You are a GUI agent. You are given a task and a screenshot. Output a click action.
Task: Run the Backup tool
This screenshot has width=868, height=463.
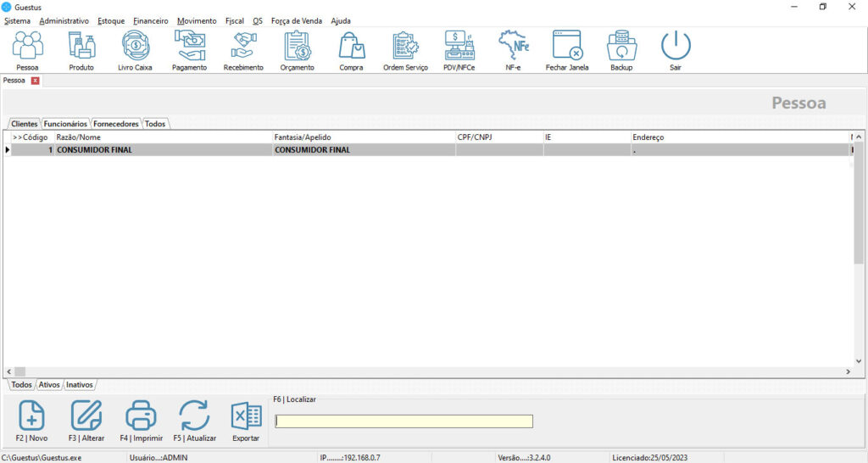tap(621, 49)
